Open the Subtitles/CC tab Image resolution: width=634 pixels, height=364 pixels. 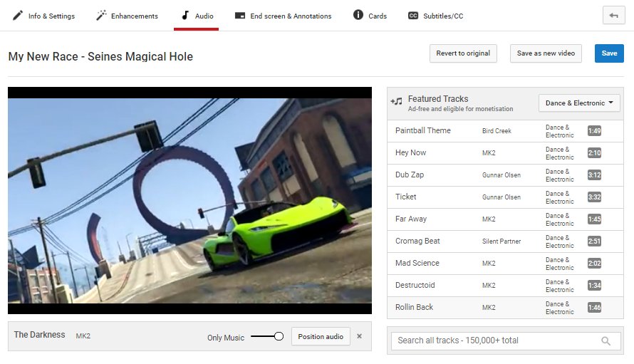click(x=435, y=16)
